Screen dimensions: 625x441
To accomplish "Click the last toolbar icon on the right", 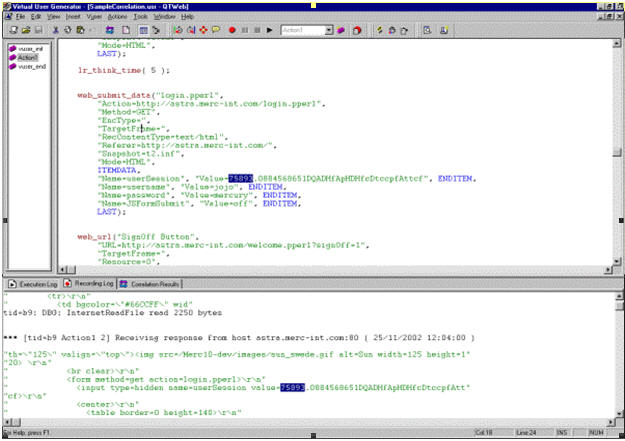I will (x=444, y=30).
